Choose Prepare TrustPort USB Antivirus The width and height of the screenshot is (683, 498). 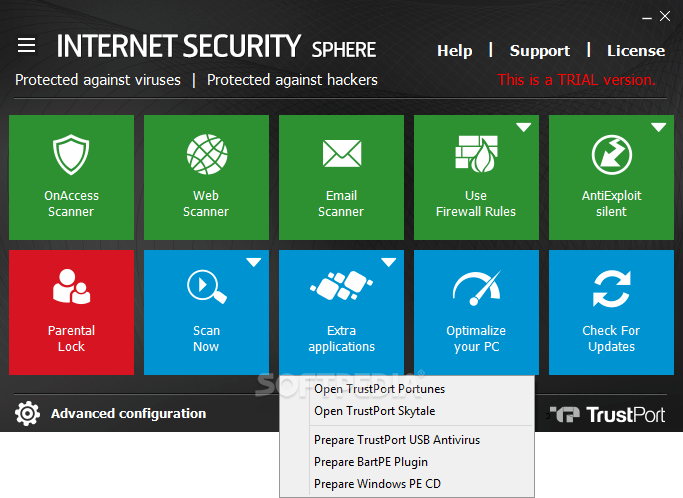(397, 440)
